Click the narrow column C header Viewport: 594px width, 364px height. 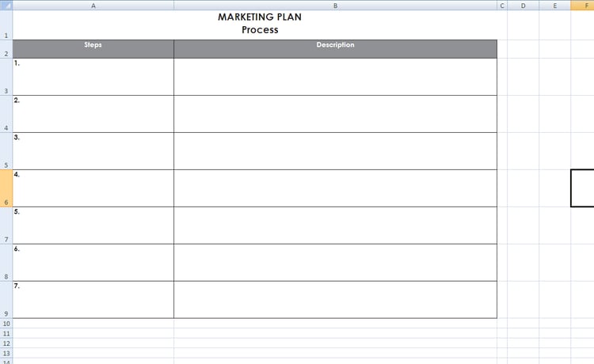(502, 5)
